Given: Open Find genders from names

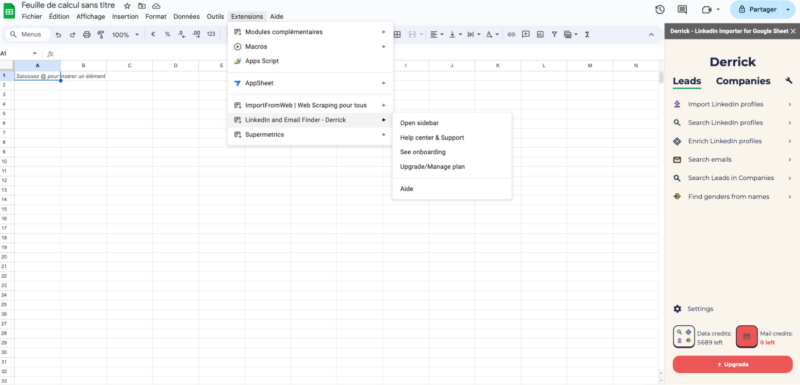Looking at the screenshot, I should point(733,196).
